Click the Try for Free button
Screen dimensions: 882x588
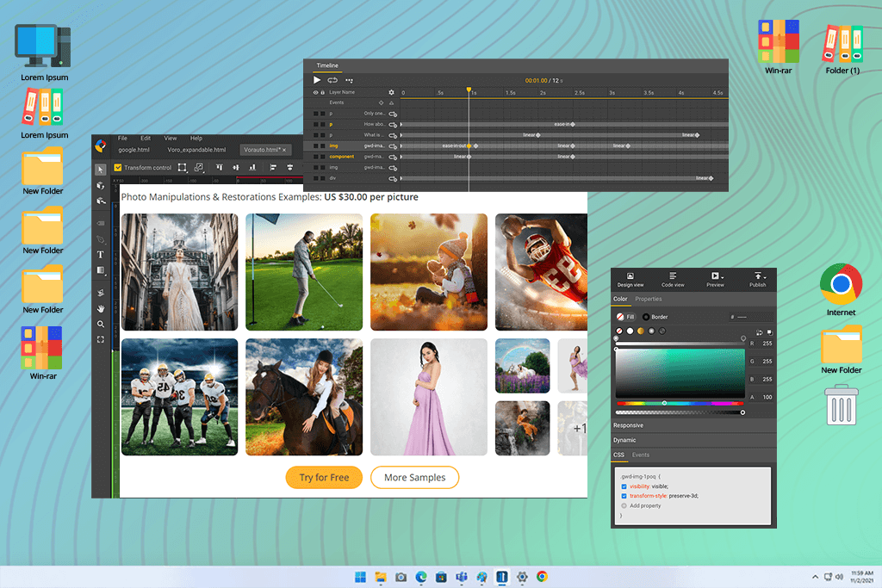coord(324,478)
